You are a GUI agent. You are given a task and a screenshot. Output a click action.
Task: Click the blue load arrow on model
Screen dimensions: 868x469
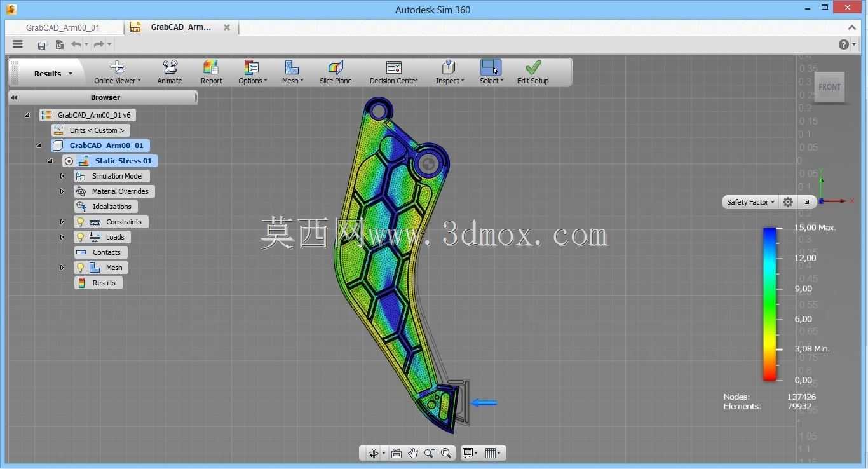[x=484, y=402]
